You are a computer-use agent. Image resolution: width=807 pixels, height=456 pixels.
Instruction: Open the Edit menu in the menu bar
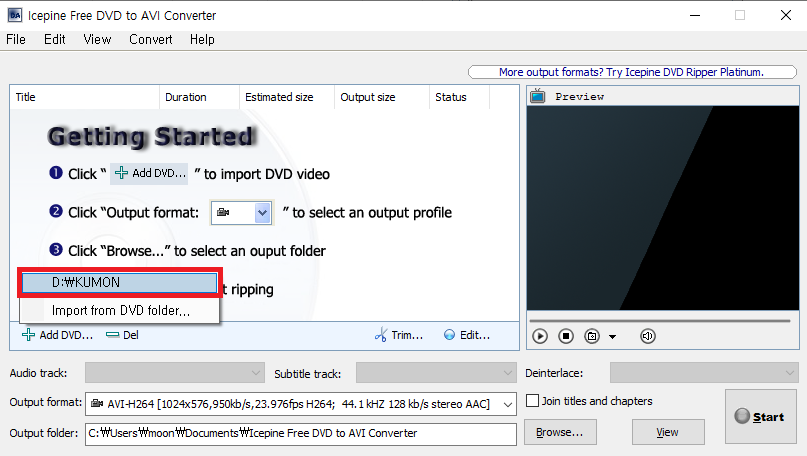coord(55,40)
